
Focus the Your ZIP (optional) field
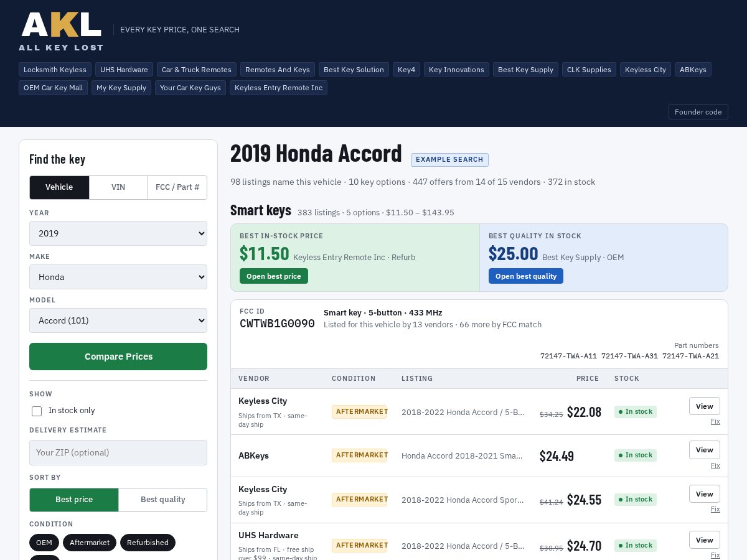click(118, 452)
